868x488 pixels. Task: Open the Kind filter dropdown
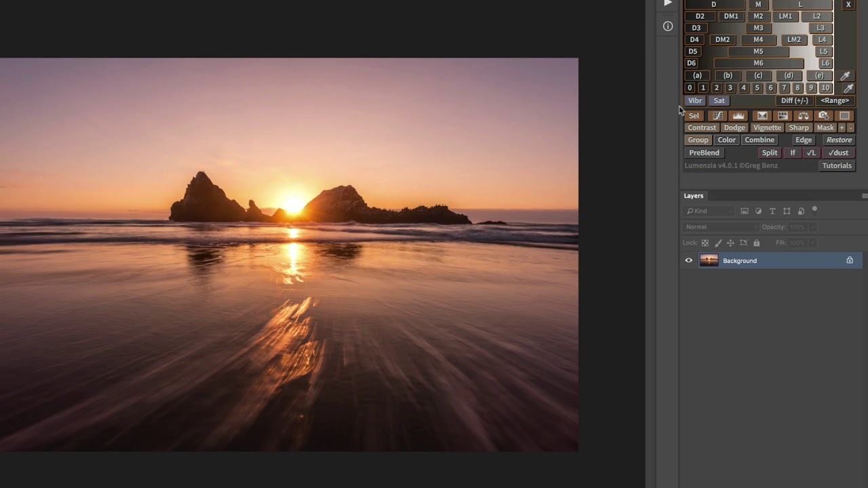pyautogui.click(x=709, y=211)
